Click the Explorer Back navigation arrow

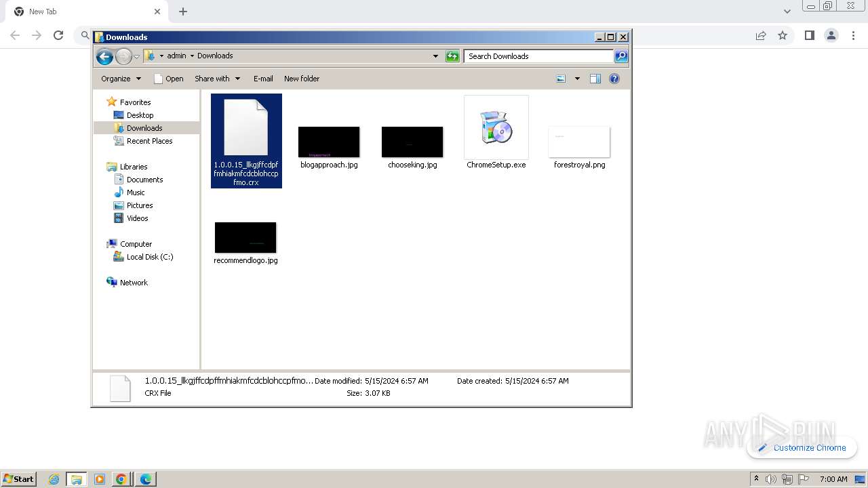tap(104, 56)
